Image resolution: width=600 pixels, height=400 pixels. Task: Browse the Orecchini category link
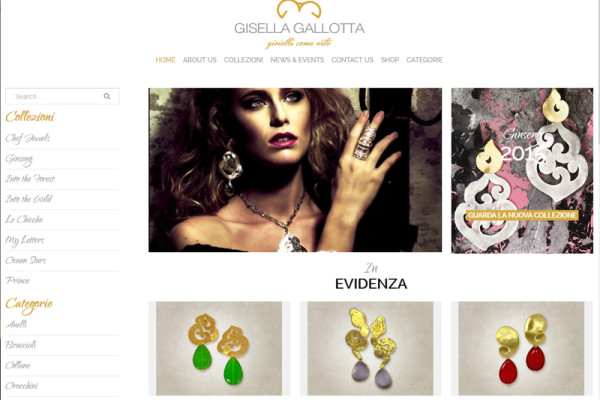(22, 385)
